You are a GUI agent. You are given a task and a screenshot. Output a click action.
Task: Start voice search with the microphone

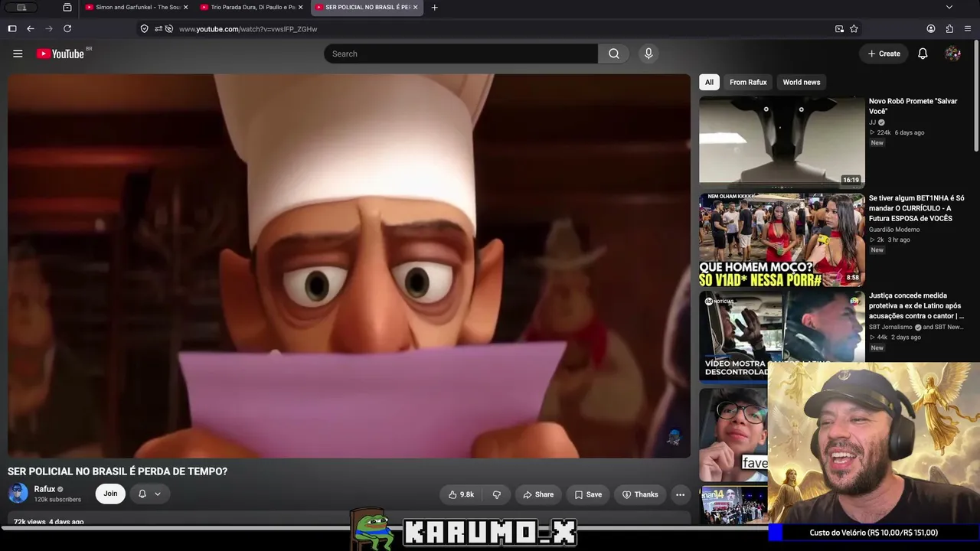pos(648,54)
